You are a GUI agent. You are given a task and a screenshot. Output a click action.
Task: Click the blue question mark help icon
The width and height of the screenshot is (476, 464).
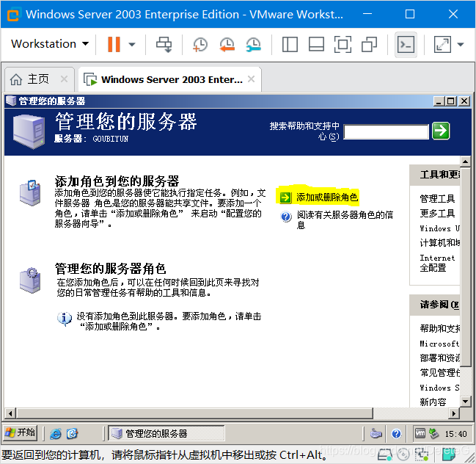(x=285, y=217)
